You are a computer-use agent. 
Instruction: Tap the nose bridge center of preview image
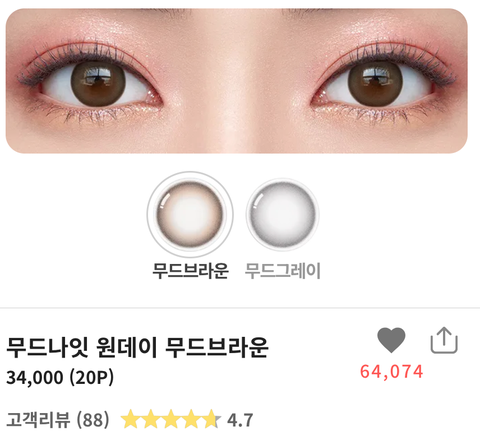[x=237, y=81]
